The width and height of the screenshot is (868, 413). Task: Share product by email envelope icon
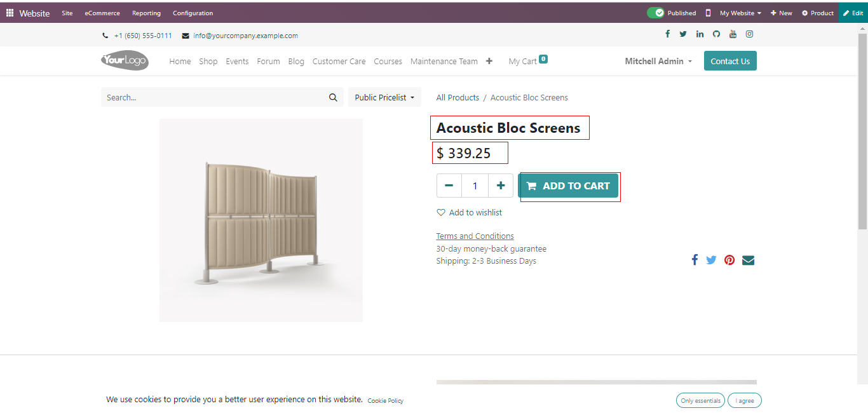click(x=748, y=260)
